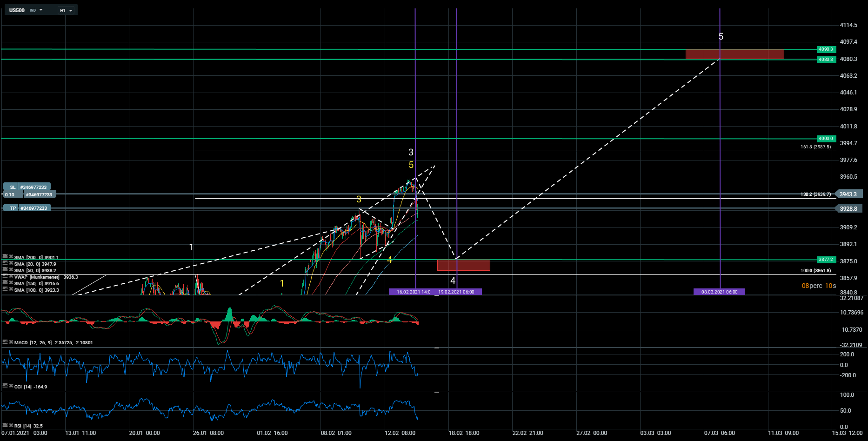Remove the VWAP indicator via X icon

click(x=11, y=276)
